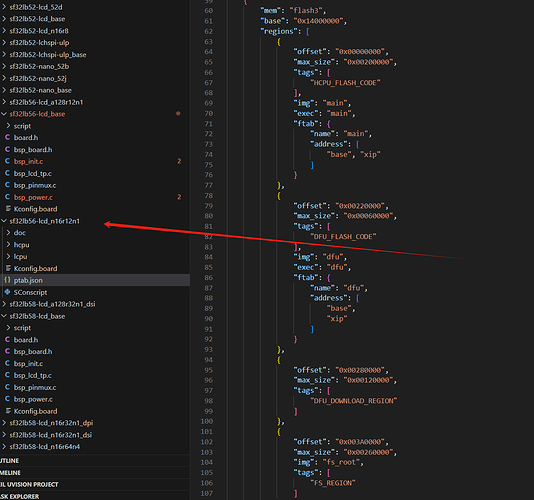The width and height of the screenshot is (534, 500).
Task: Click the C icon of bsp_lcd_tp.c in sf32lb56-lcd_base
Action: [7, 173]
